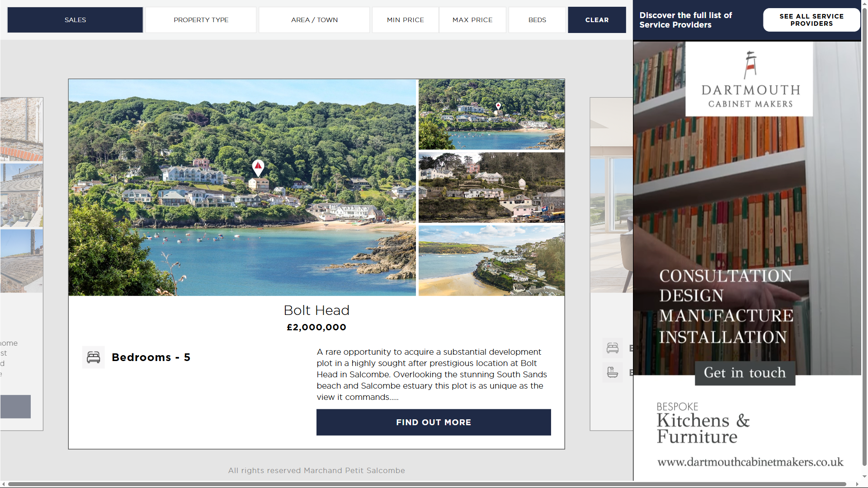Click the bathtub icon on the right card
Screen dimensions: 868x488
[x=613, y=372]
